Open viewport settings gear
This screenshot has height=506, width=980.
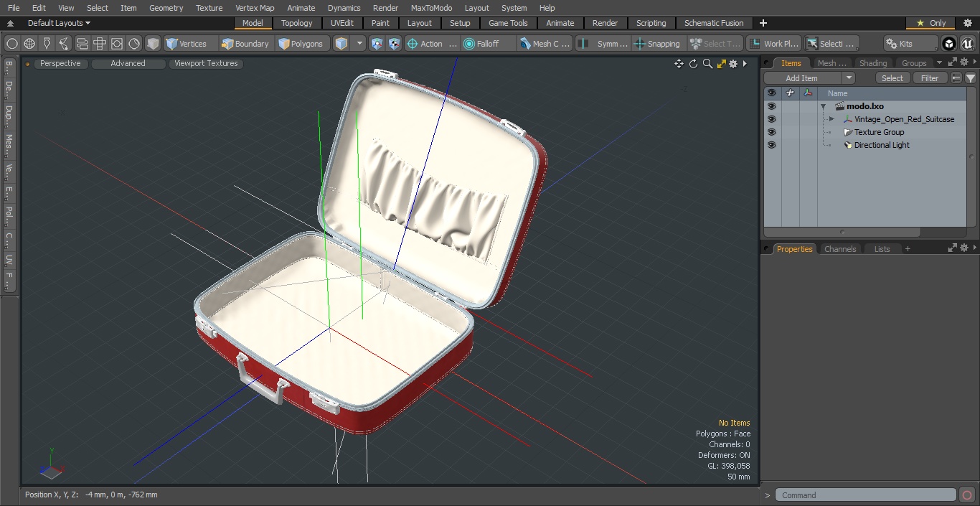[733, 64]
